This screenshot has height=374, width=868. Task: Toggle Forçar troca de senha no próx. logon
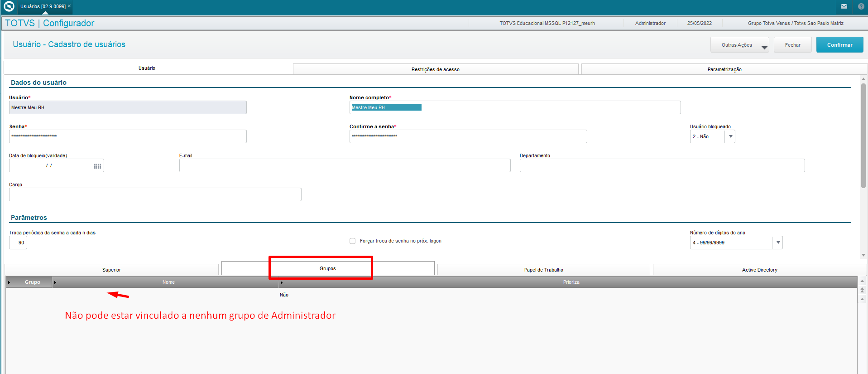point(352,241)
